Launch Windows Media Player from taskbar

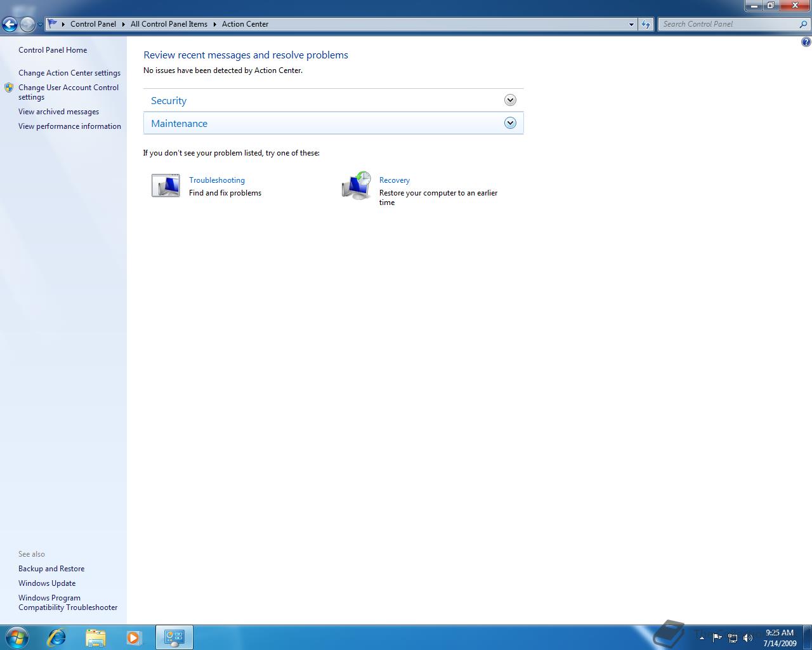click(x=134, y=637)
